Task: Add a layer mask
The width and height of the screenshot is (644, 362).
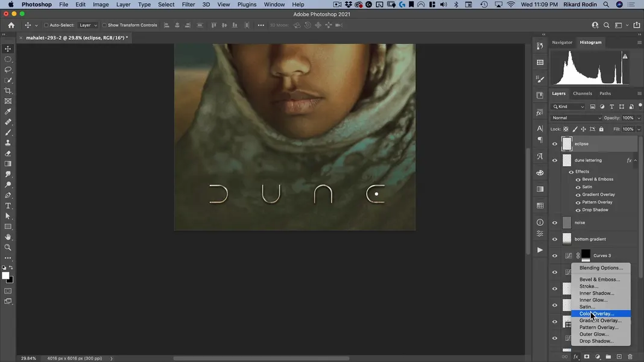Action: point(587,357)
